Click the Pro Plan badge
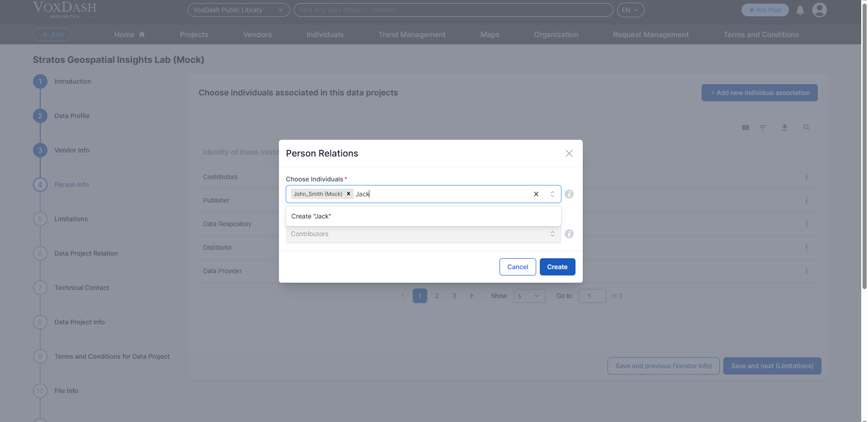The height and width of the screenshot is (422, 868). click(x=765, y=10)
